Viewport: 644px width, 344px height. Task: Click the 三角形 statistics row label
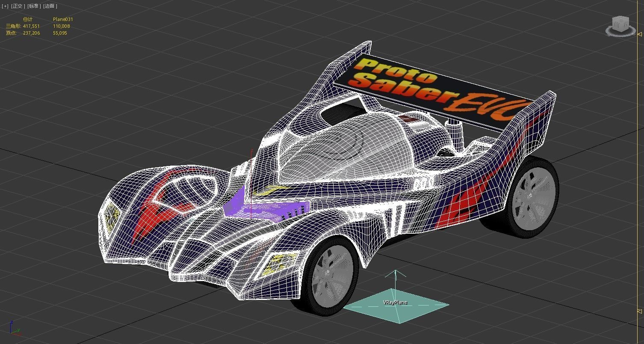[x=13, y=26]
